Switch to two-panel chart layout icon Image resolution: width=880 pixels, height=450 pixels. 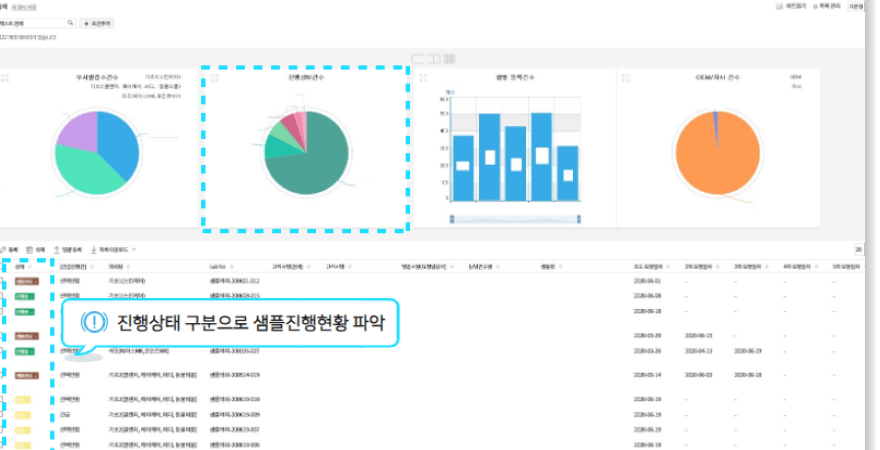pyautogui.click(x=434, y=58)
